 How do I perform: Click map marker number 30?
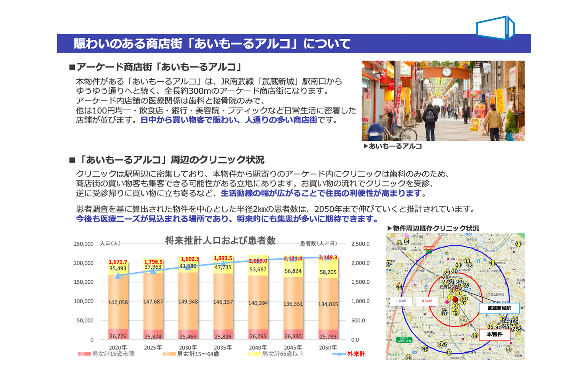coord(455,271)
